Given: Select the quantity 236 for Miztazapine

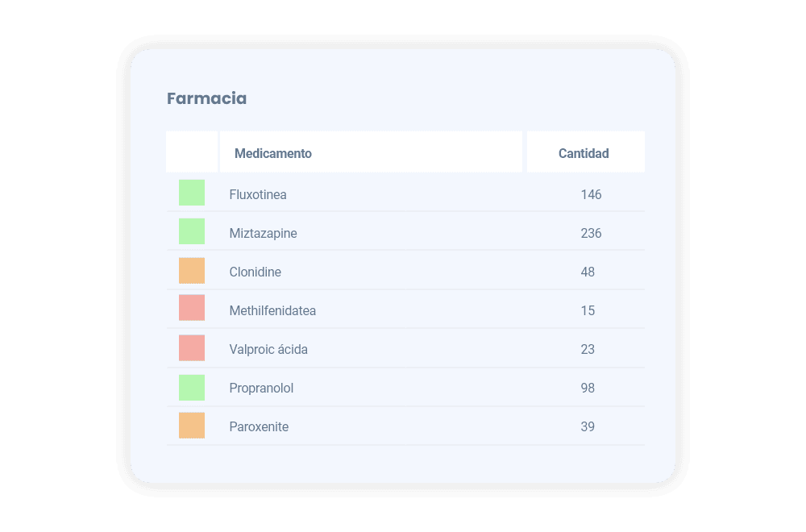Looking at the screenshot, I should [591, 233].
